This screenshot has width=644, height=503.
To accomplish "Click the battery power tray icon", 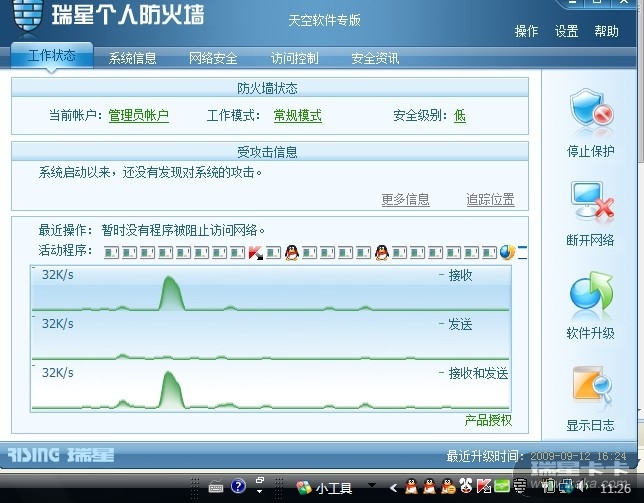I will pos(548,487).
